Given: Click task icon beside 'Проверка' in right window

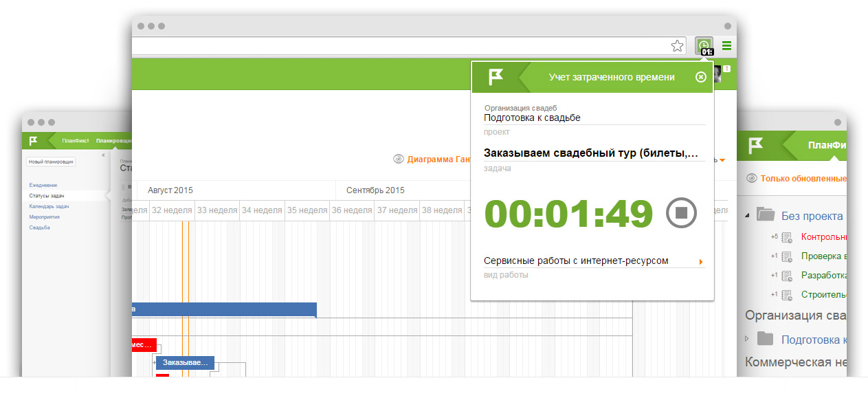Looking at the screenshot, I should (x=787, y=256).
